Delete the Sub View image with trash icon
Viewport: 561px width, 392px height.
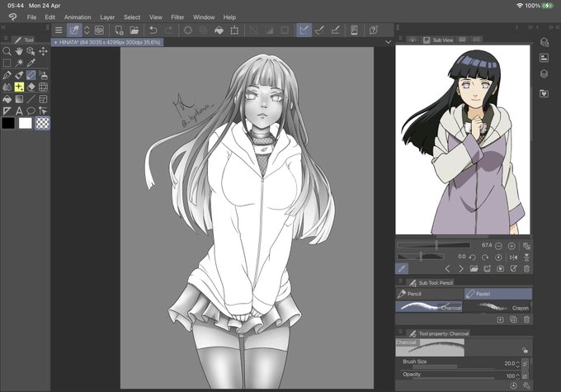526,268
